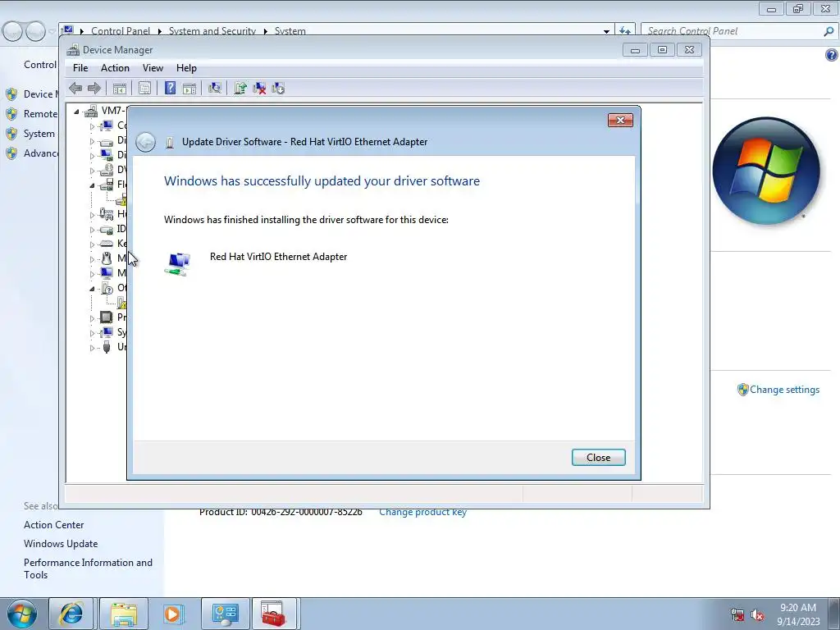Screen dimensions: 840x630
Task: Click the Properties toolbar icon in Device Manager
Action: click(144, 89)
